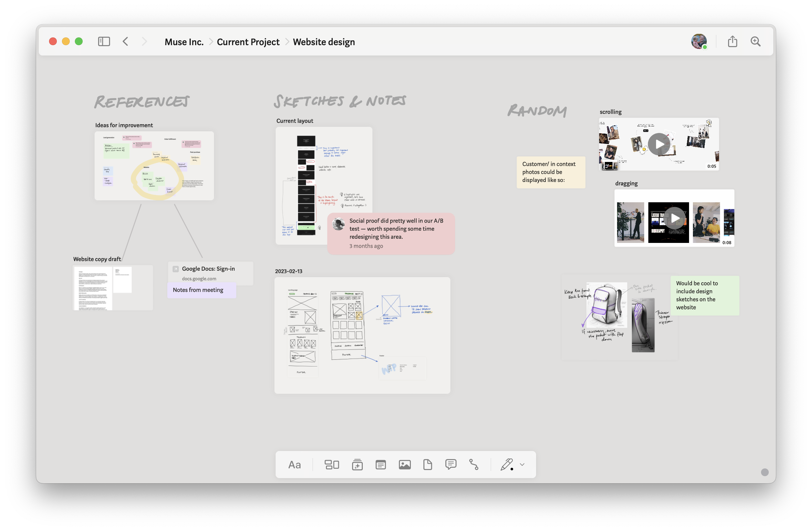The image size is (812, 531).
Task: Activate the pen ink tool
Action: pyautogui.click(x=507, y=465)
